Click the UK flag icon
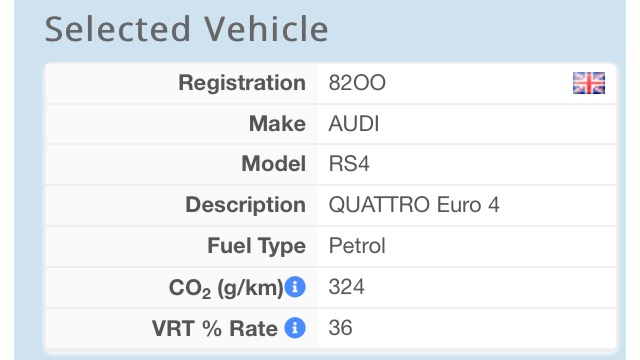The height and width of the screenshot is (360, 640). tap(589, 83)
